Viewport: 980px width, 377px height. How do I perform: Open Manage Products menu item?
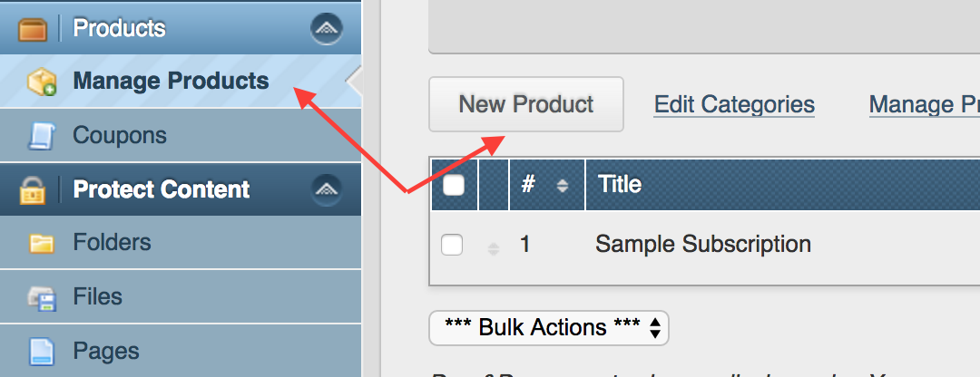(x=171, y=82)
